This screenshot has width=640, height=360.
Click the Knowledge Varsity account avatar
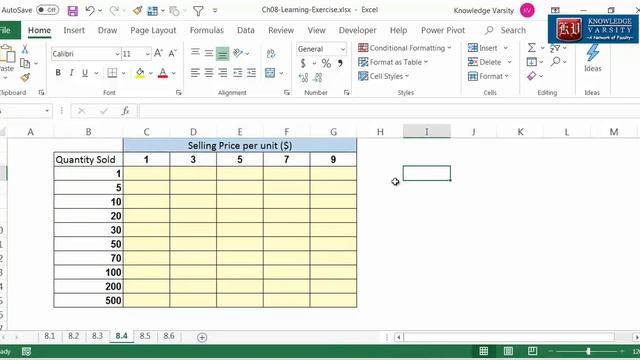point(527,11)
